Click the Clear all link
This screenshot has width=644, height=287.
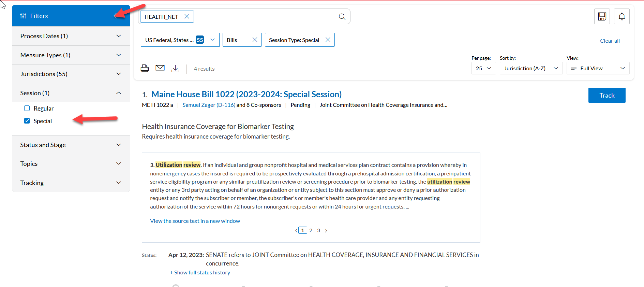610,41
